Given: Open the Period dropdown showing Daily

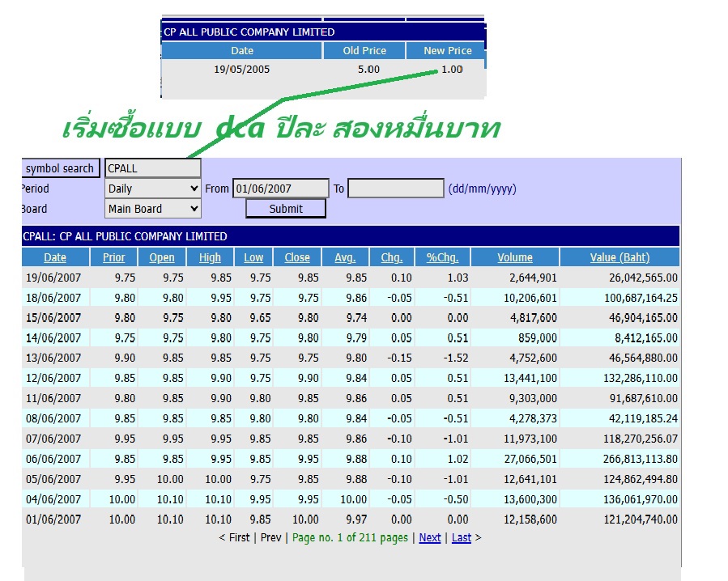Looking at the screenshot, I should (x=153, y=189).
